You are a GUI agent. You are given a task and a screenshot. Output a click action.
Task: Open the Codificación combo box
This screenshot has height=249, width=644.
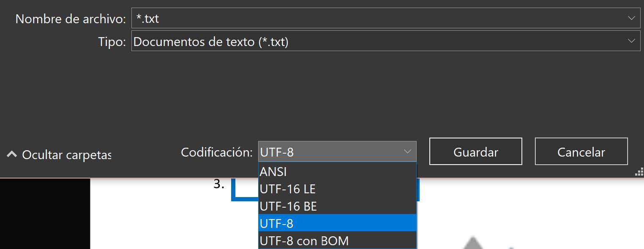coord(407,151)
